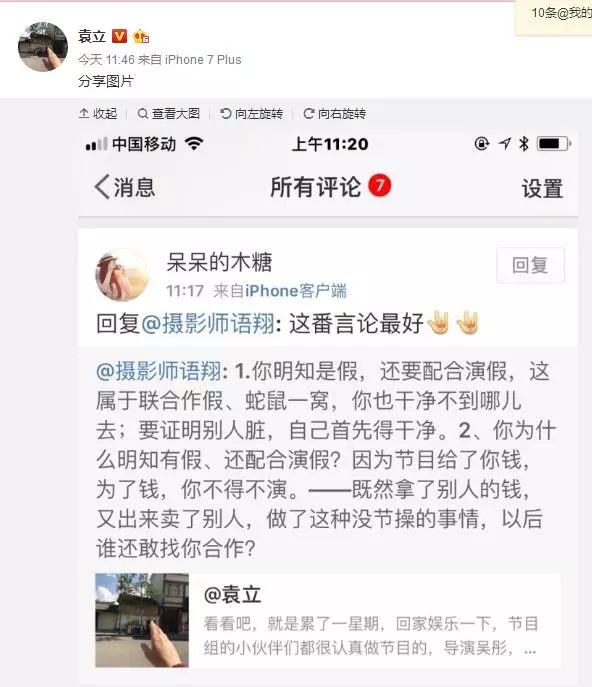
Task: Tap the iPhone客户端 source link
Action: coord(296,290)
